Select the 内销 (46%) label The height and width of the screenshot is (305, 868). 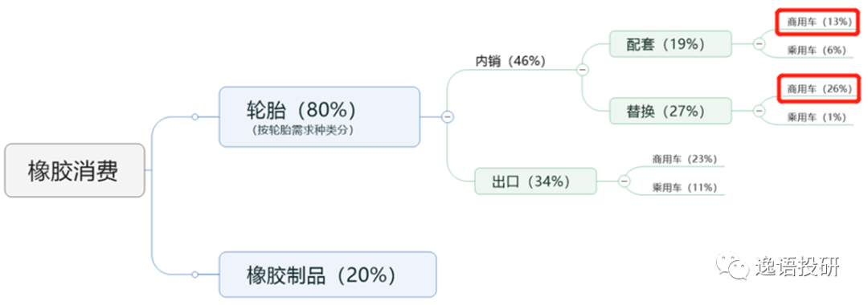point(510,61)
